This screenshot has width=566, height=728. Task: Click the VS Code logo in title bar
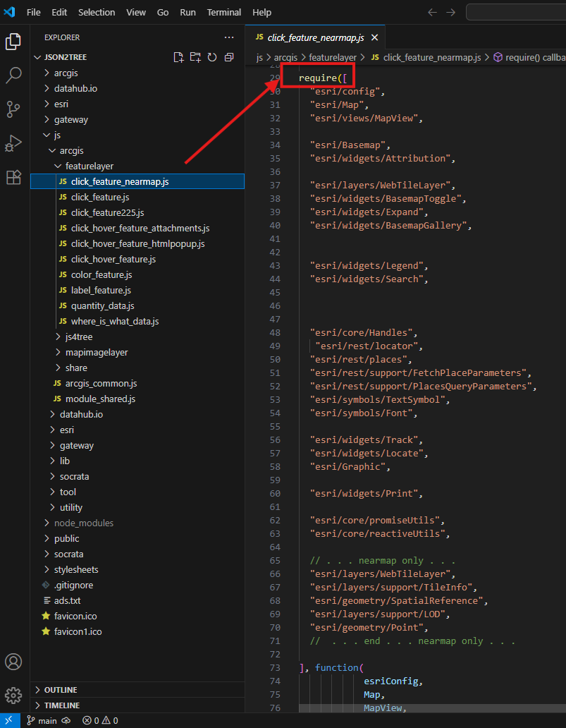pos(9,13)
